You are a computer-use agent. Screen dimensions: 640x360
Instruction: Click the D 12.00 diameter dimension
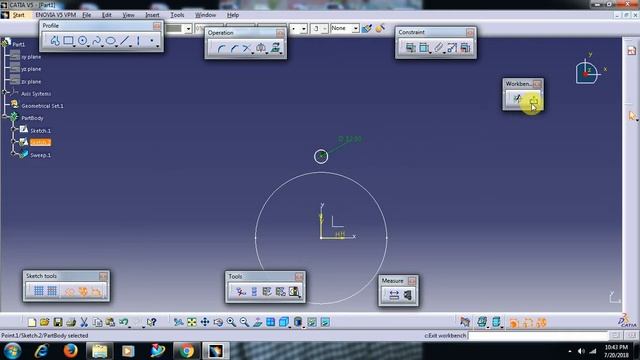(x=350, y=139)
